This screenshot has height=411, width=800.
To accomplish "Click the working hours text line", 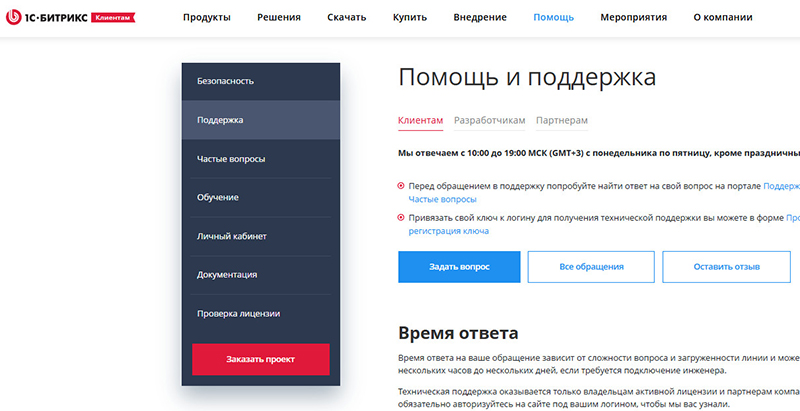I will [599, 153].
